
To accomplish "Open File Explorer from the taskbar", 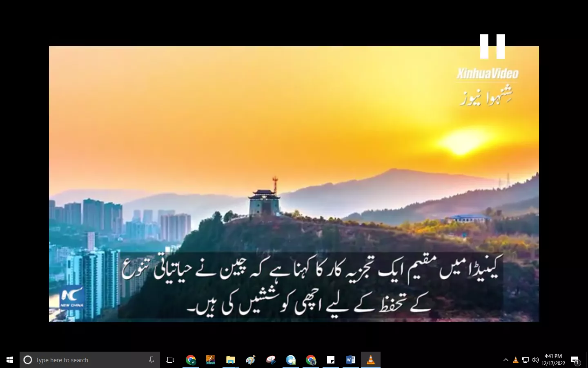I will tap(231, 360).
